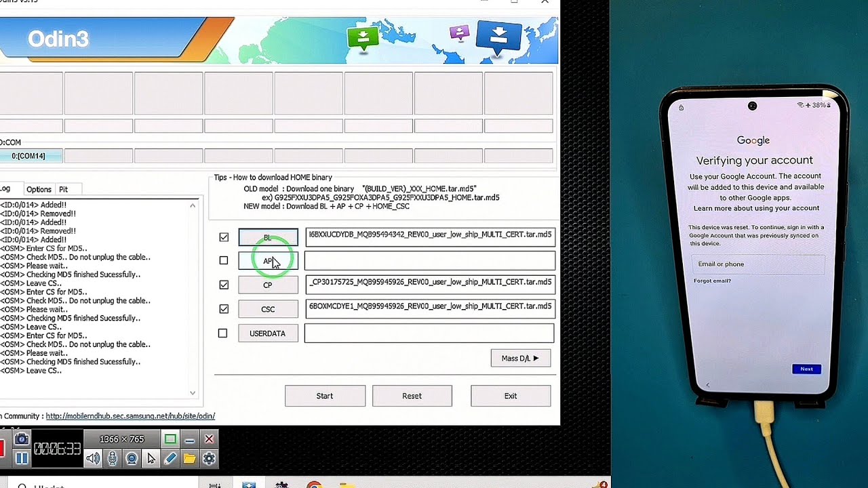This screenshot has height=488, width=868.
Task: Minimize the recorder toolbar
Action: pos(189,439)
